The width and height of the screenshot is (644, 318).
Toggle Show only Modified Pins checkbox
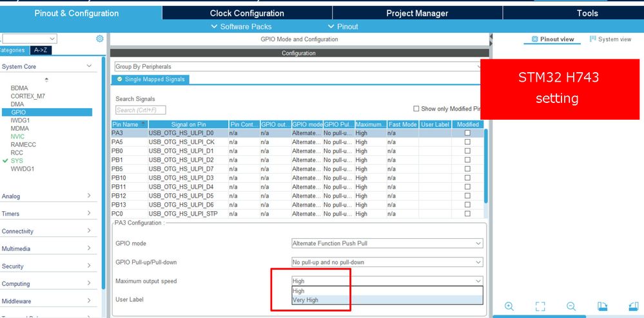pyautogui.click(x=416, y=109)
